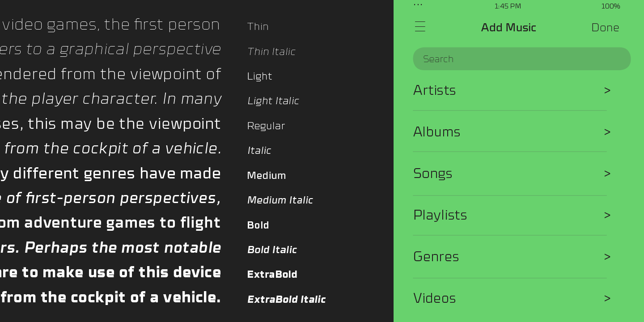
Task: Choose the Thin font weight label
Action: [x=258, y=27]
